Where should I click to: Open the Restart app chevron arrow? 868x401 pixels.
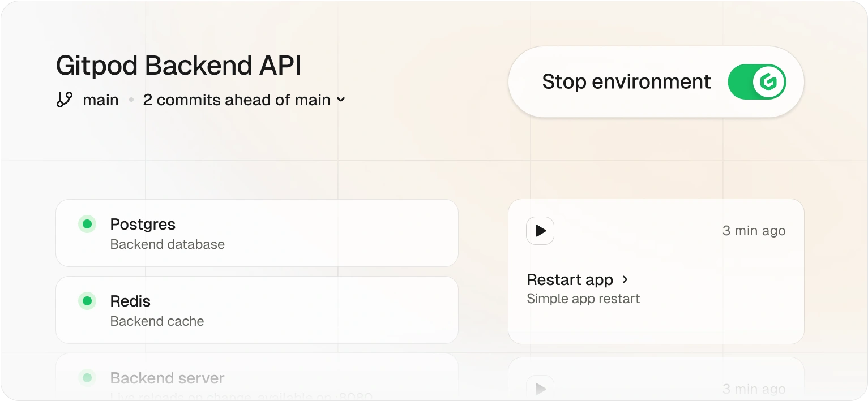625,279
